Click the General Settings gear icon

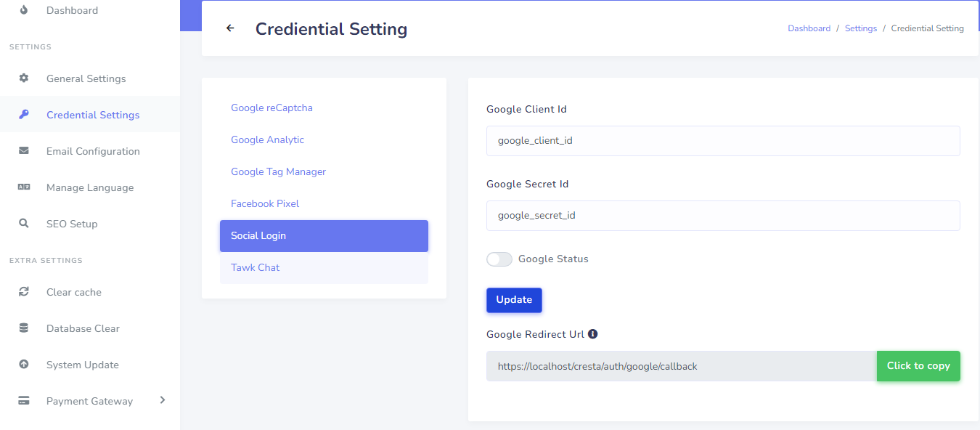click(x=24, y=78)
